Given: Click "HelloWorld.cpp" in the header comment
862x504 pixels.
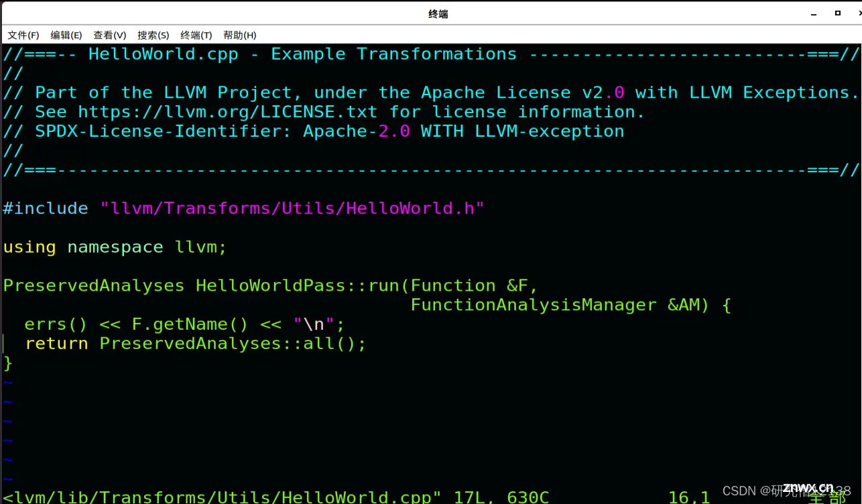Looking at the screenshot, I should coord(164,54).
